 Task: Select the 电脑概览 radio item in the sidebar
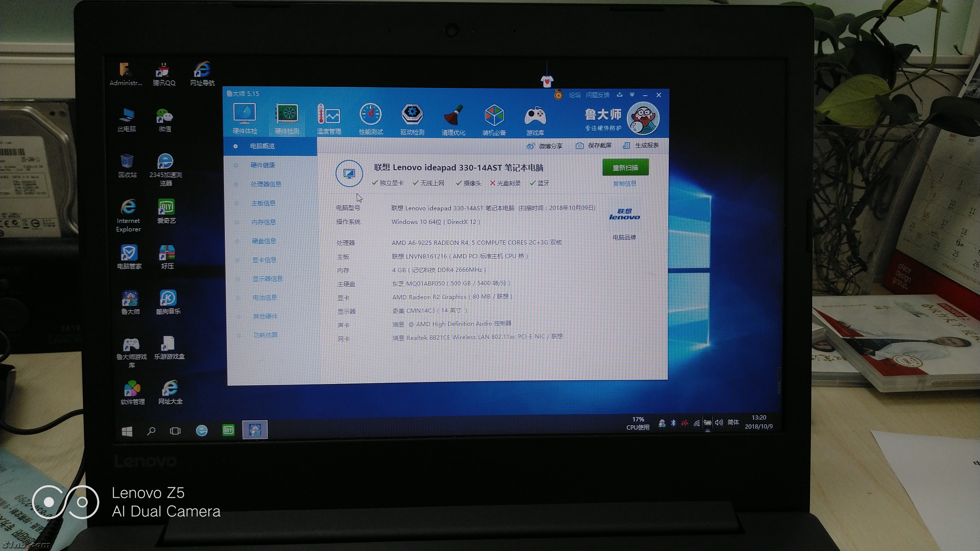[236, 146]
